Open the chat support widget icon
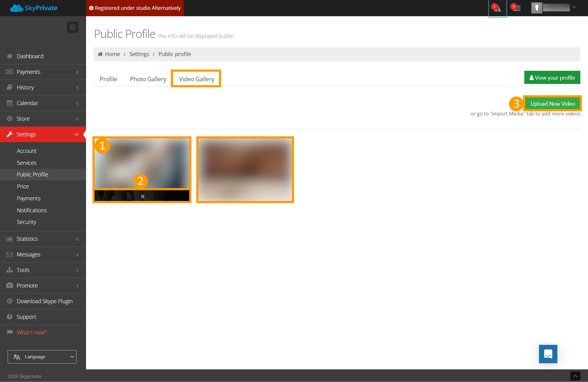 [548, 354]
